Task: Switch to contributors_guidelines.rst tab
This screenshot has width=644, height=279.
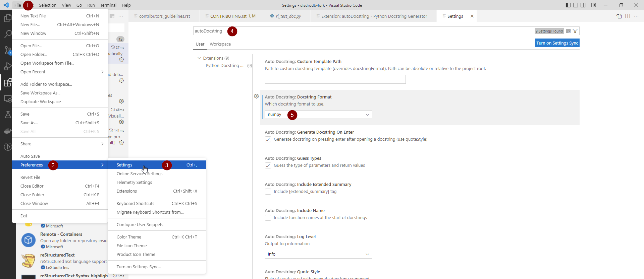Action: pyautogui.click(x=164, y=16)
